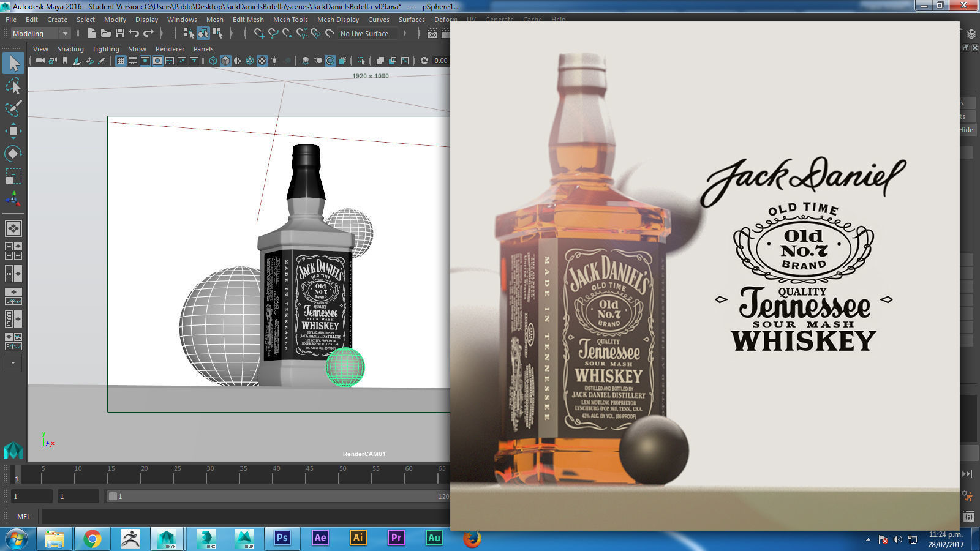Click the range slider handle at frame 1

click(x=113, y=497)
